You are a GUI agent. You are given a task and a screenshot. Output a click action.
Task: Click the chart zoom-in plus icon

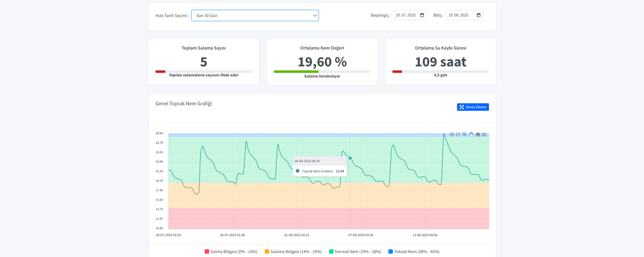[452, 134]
